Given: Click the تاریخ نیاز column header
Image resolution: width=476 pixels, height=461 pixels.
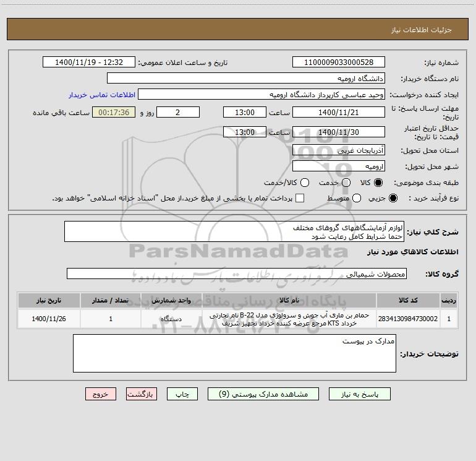Looking at the screenshot, I should click(49, 301).
